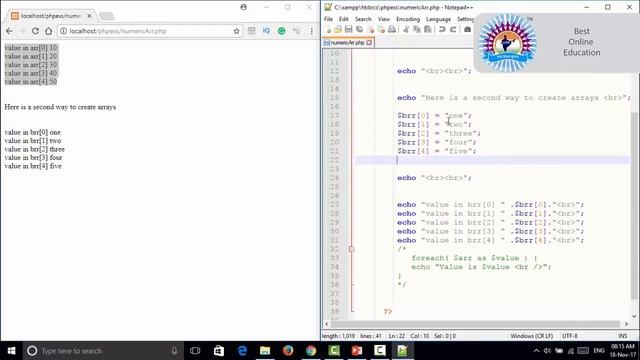Click Copy icon in Notepad++ toolbar
640x360 pixels.
[417, 29]
